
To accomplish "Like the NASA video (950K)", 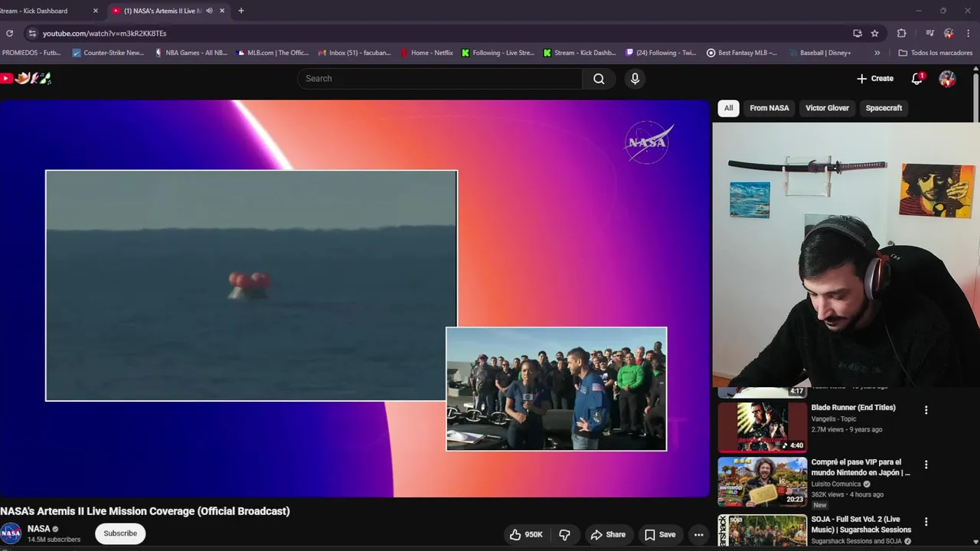I will [x=526, y=535].
